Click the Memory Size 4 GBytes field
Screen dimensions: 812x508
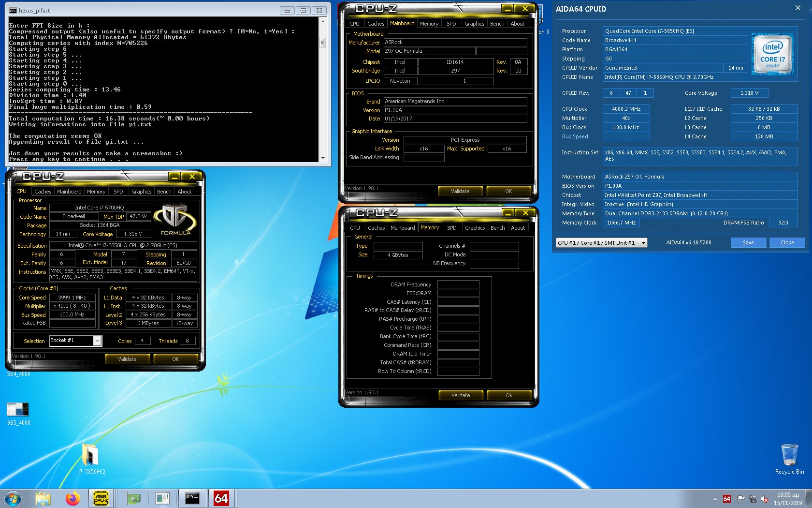click(398, 255)
